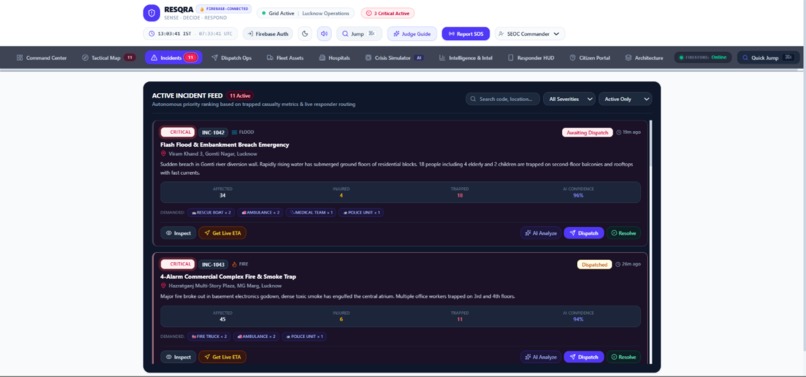Open the Crisis Simulator tab
Viewport: 806px width, 377px height.
394,58
